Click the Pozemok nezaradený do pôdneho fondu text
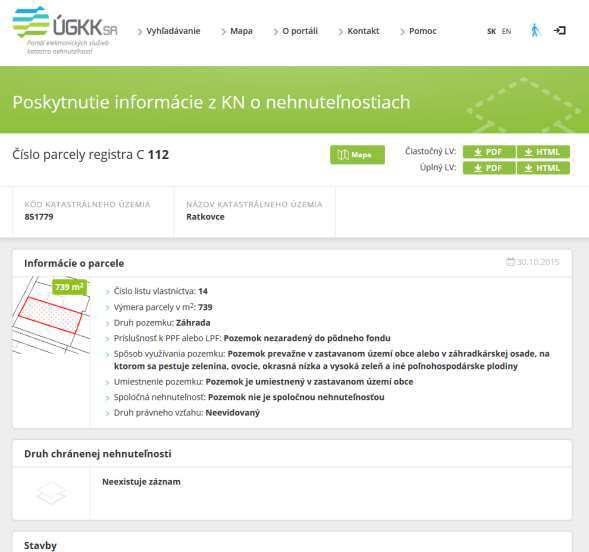The image size is (589, 552). [x=307, y=338]
